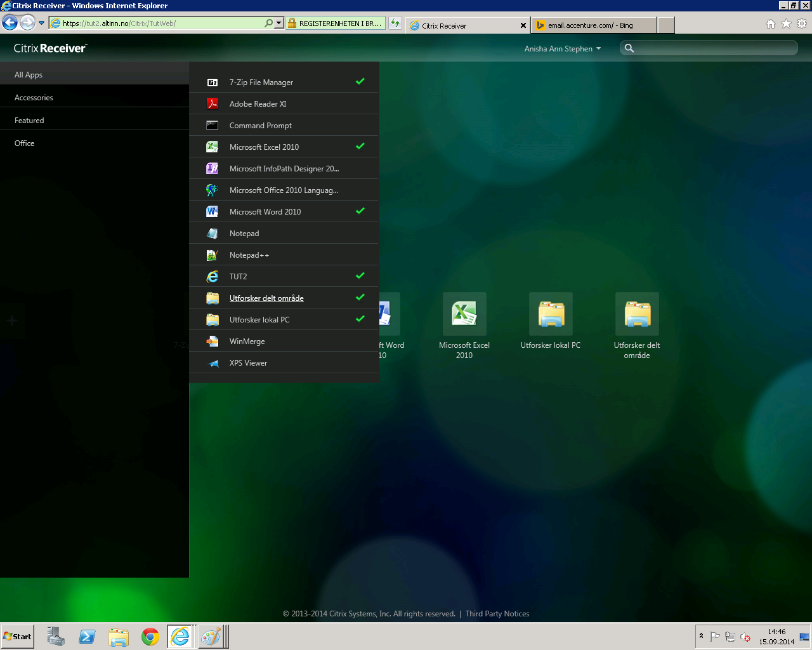Toggle checkmark for Microsoft Excel 2010

(x=360, y=146)
